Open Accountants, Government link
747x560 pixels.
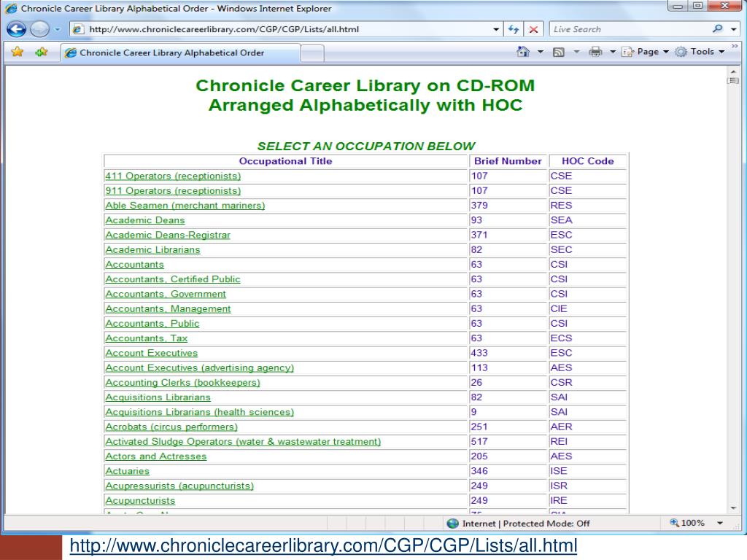click(x=166, y=294)
